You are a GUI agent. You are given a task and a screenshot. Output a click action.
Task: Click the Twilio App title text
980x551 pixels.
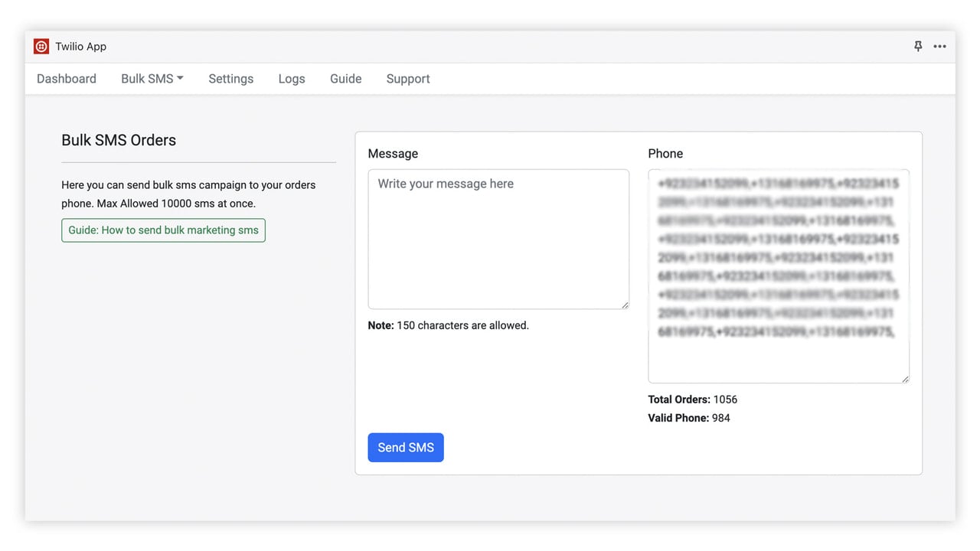tap(80, 47)
